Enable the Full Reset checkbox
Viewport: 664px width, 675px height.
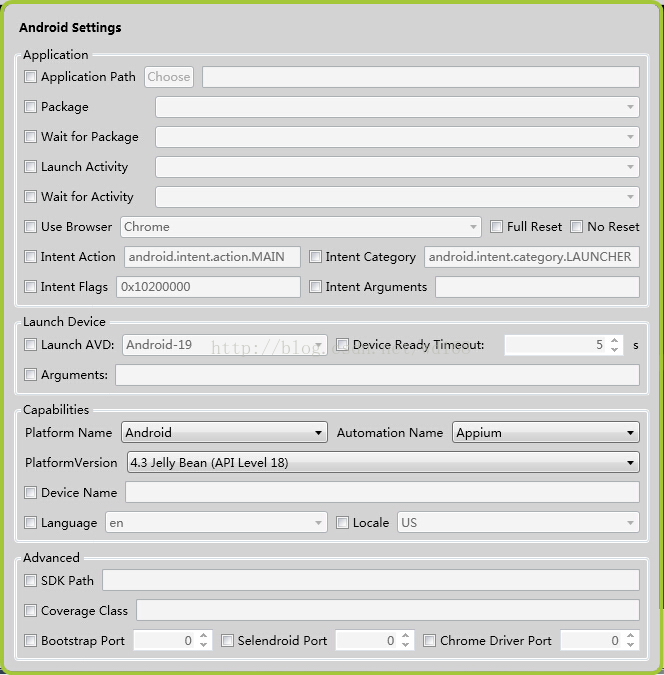click(x=496, y=226)
